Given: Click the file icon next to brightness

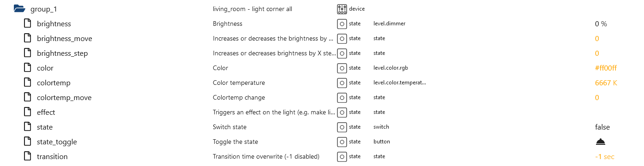Looking at the screenshot, I should (x=27, y=24).
